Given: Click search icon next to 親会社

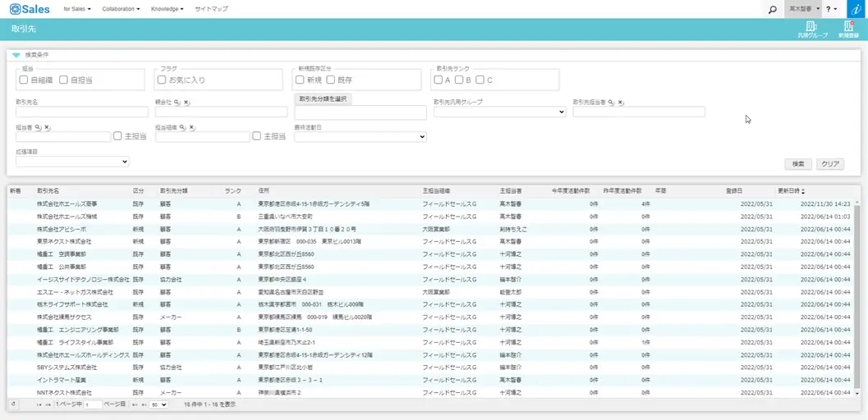Looking at the screenshot, I should (177, 103).
